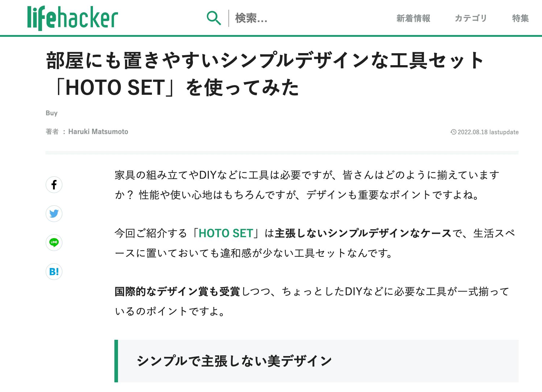This screenshot has width=542, height=392.
Task: Click the 2022.08.18 lastupdate text
Action: point(488,132)
